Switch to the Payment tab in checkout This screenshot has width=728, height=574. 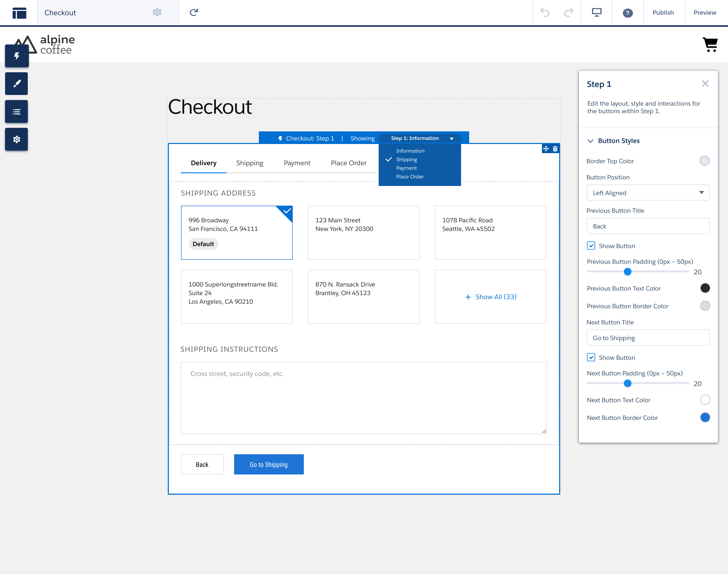click(297, 163)
